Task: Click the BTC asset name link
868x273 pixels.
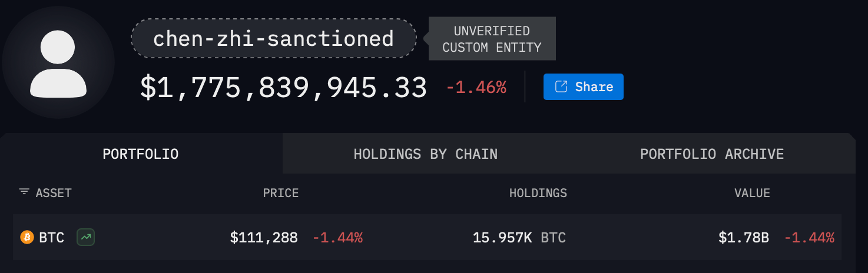Action: pos(51,238)
